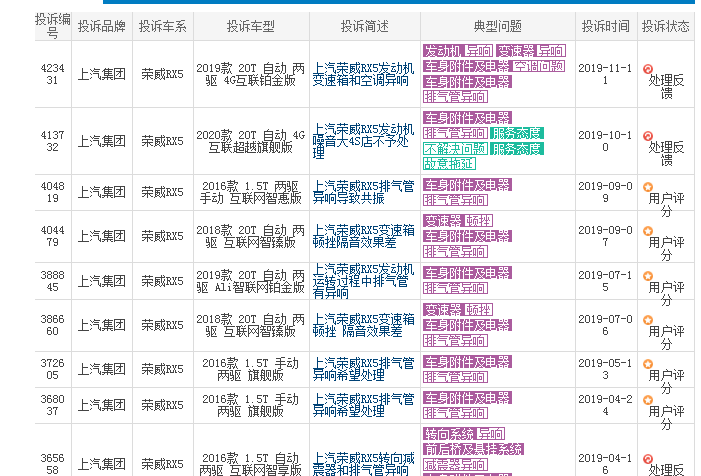Click the 车身附件及电器 空调问题 tag
This screenshot has height=476, width=701.
[494, 66]
